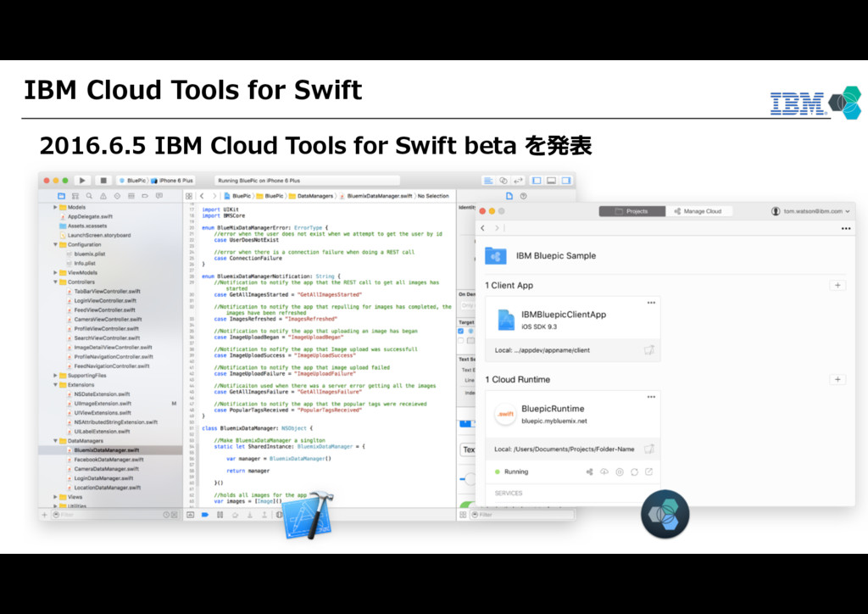
Task: Select the Assistant editor icon in Xcode
Action: (x=504, y=181)
